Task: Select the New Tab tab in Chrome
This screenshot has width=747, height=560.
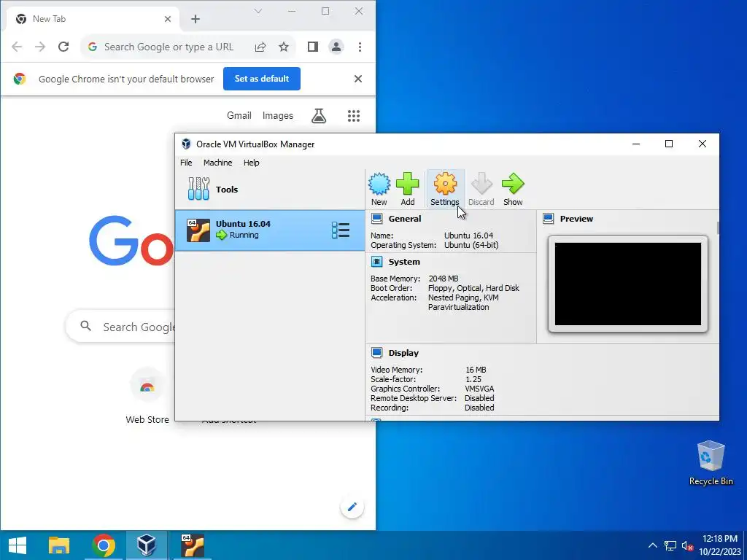Action: (93, 19)
